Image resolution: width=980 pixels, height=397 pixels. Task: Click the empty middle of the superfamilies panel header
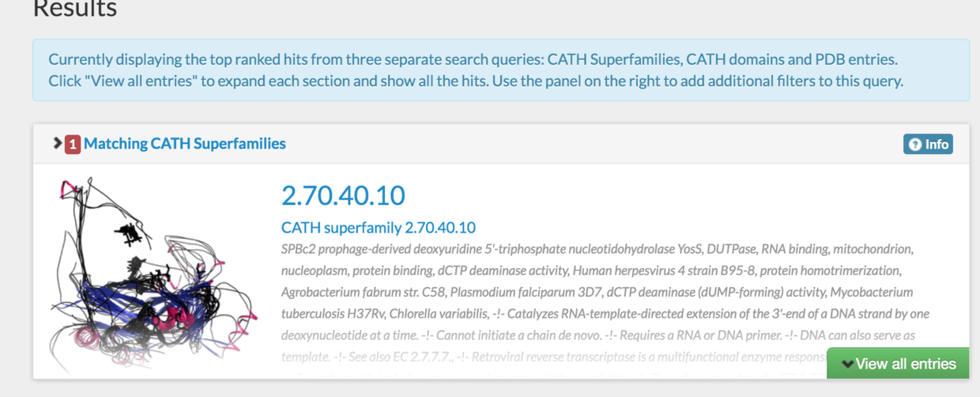point(593,144)
